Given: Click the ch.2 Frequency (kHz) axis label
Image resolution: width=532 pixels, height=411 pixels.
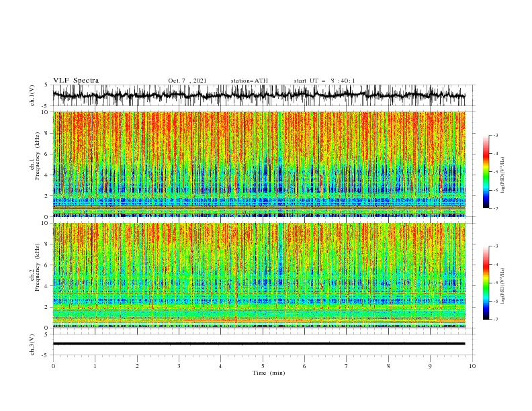Looking at the screenshot, I should 35,267.
